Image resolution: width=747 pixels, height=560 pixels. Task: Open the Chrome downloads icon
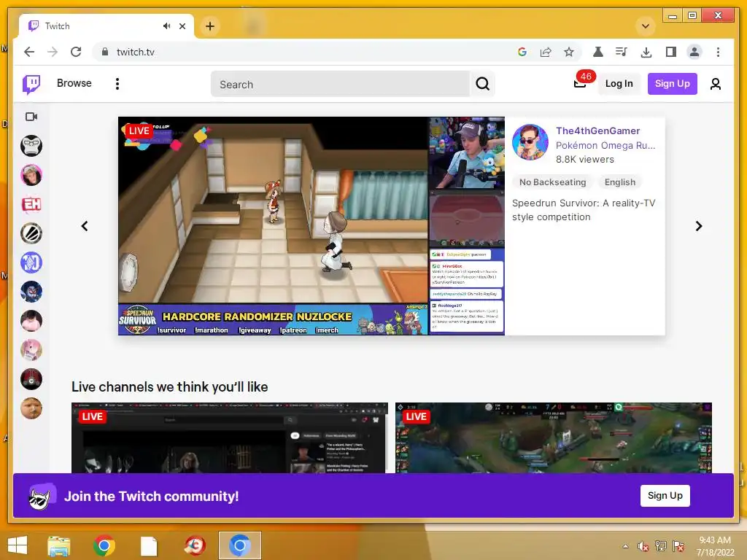click(x=646, y=52)
